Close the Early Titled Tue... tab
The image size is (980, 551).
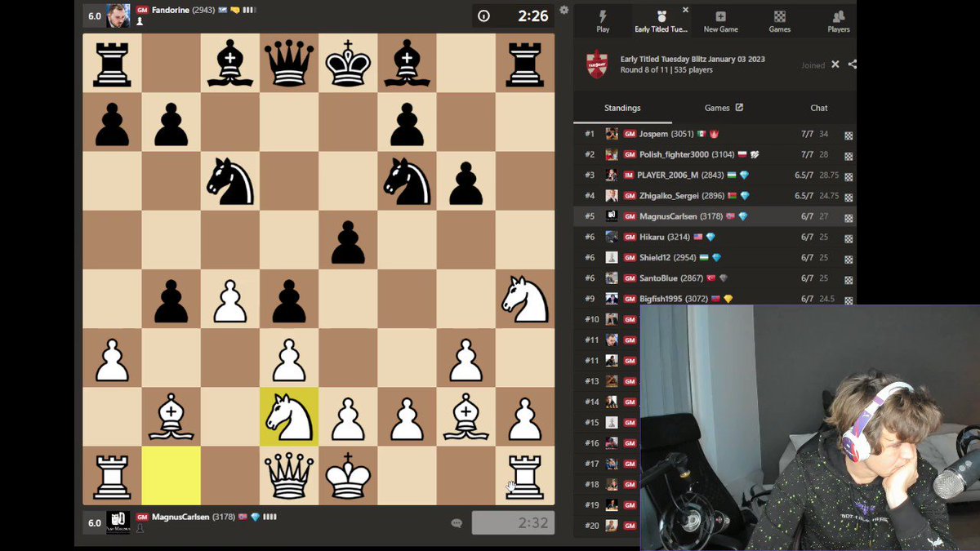click(685, 10)
